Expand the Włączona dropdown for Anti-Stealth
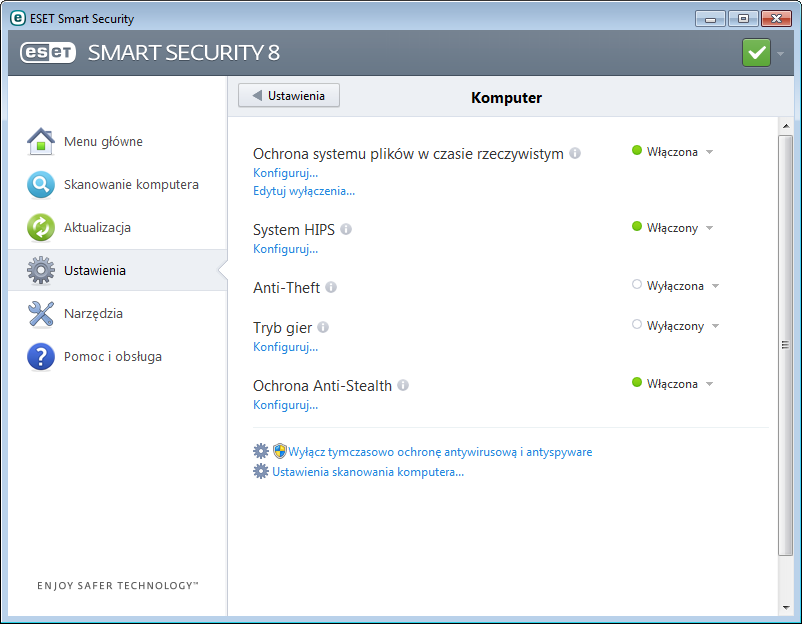 [x=709, y=384]
